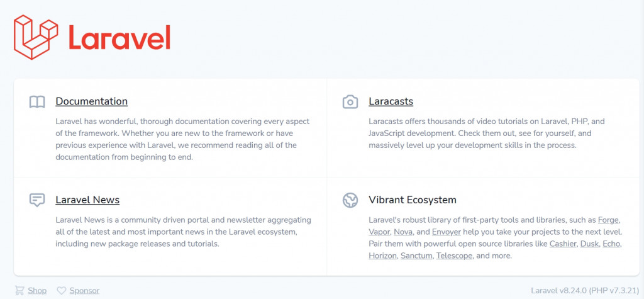
Task: Follow the Horizon link
Action: click(382, 256)
